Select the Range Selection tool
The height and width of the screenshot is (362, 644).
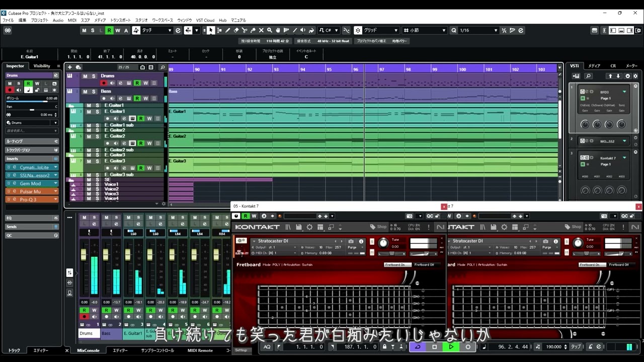pyautogui.click(x=219, y=30)
